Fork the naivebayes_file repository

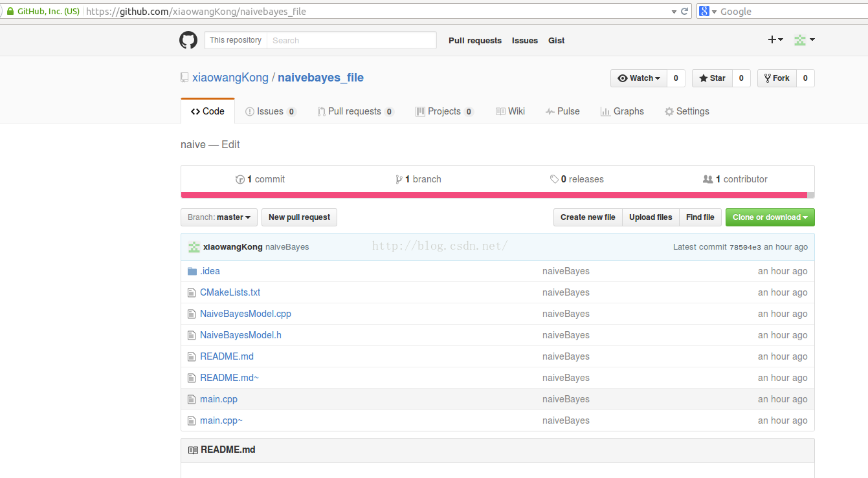tap(777, 78)
